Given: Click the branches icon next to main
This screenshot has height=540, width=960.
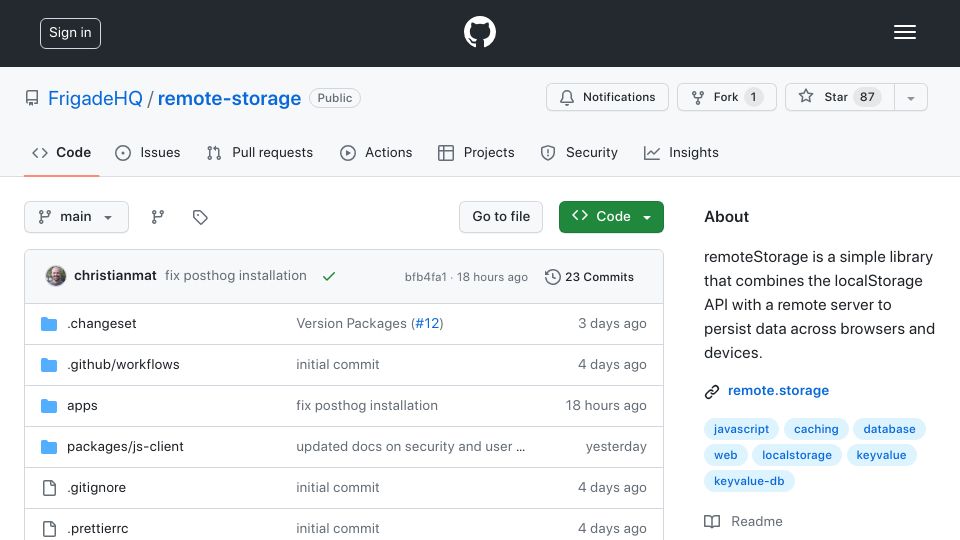Looking at the screenshot, I should [x=158, y=217].
